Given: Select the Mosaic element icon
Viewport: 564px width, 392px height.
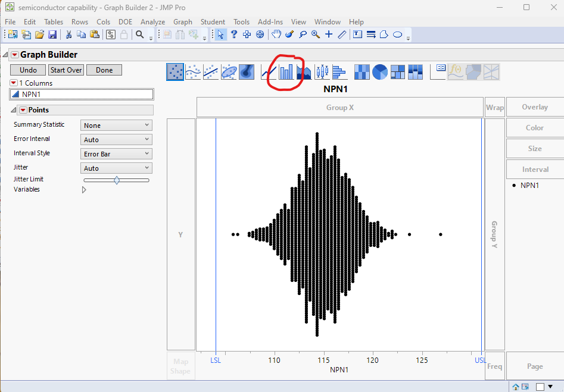Looking at the screenshot, I should pos(415,72).
